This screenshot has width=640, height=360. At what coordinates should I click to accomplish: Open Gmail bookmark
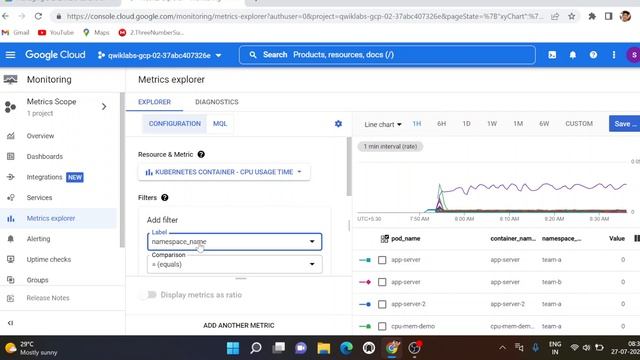click(16, 32)
